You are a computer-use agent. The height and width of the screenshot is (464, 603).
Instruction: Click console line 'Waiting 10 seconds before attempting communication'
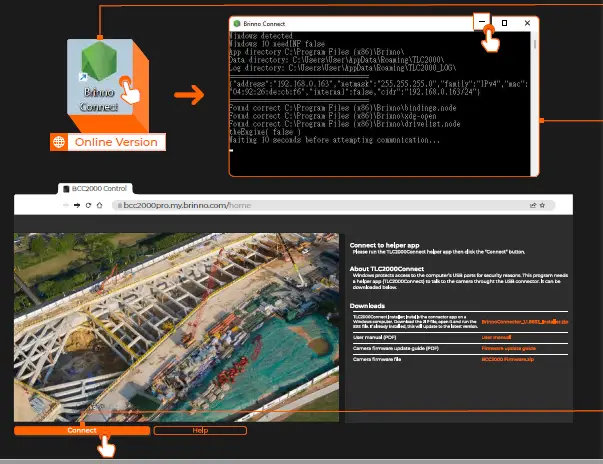[334, 140]
